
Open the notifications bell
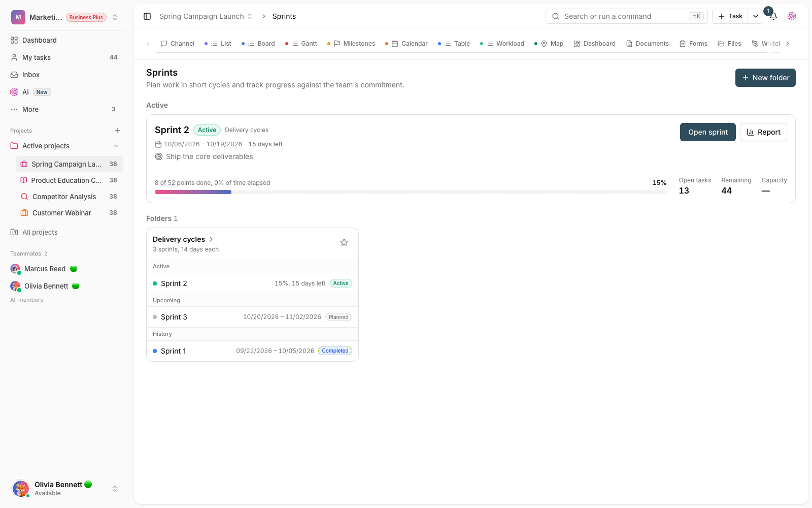click(x=773, y=16)
